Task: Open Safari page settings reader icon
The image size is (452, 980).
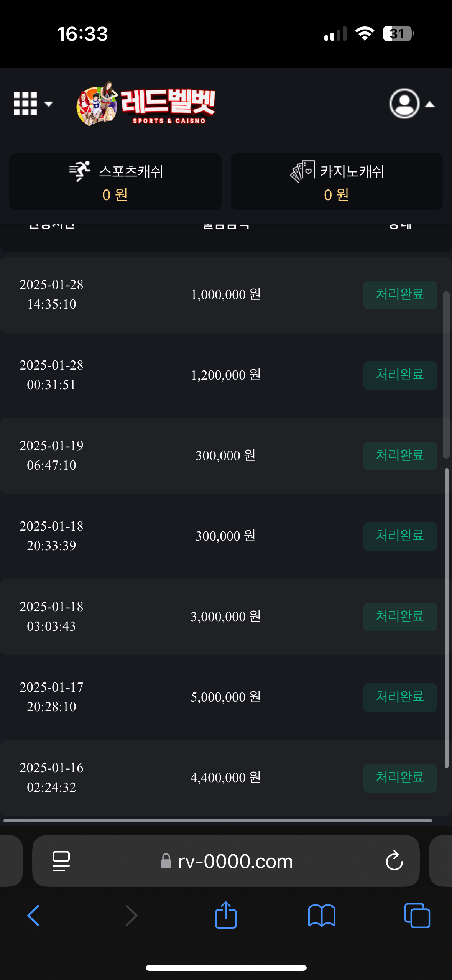Action: pyautogui.click(x=61, y=861)
